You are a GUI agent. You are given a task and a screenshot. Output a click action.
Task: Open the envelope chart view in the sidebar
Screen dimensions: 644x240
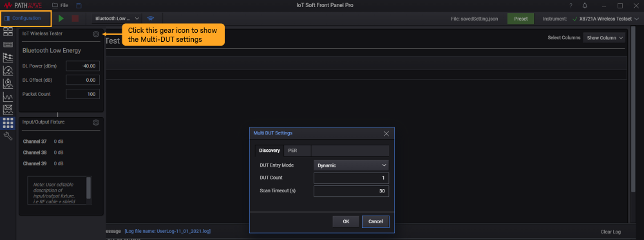(x=8, y=109)
